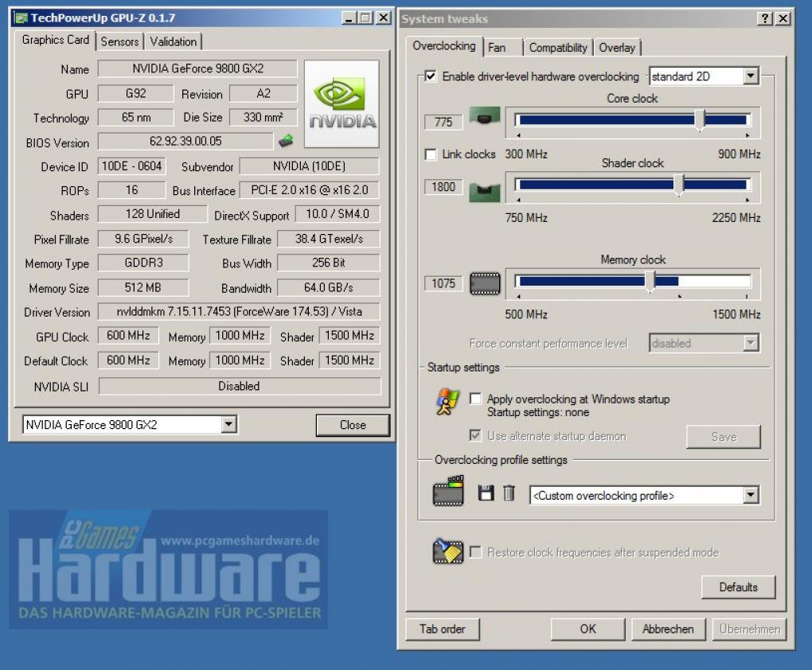Click the NVIDIA SLI Disabled field
Image resolution: width=812 pixels, height=670 pixels.
240,386
